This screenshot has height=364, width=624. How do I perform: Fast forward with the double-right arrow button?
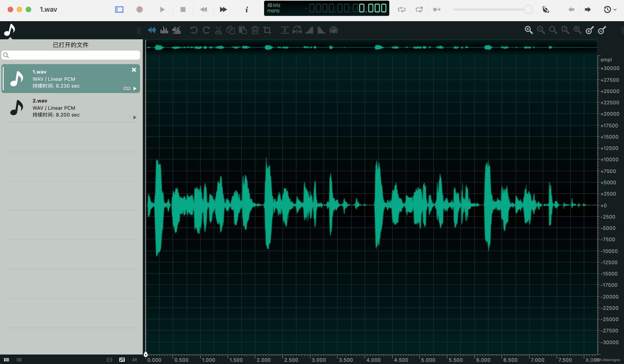coord(223,9)
